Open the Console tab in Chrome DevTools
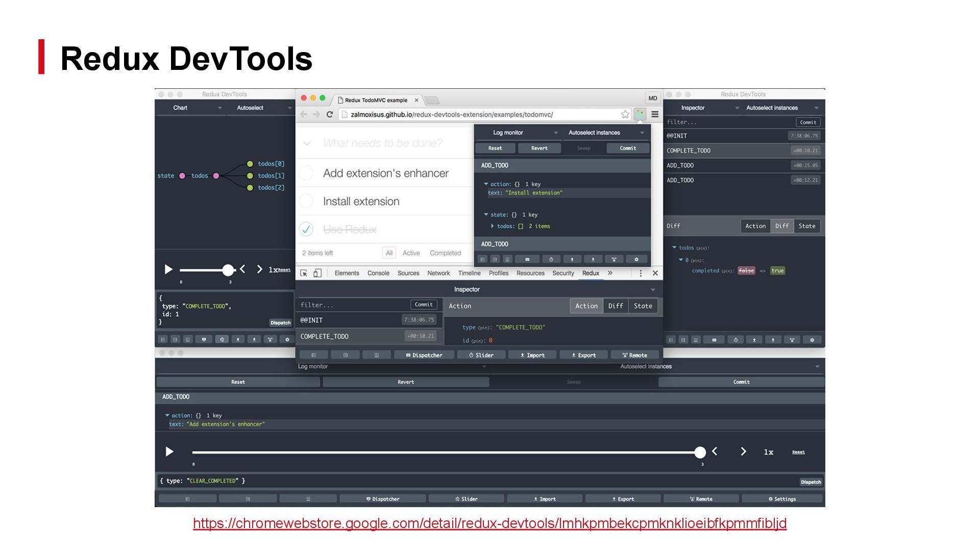The image size is (980, 551). 378,273
